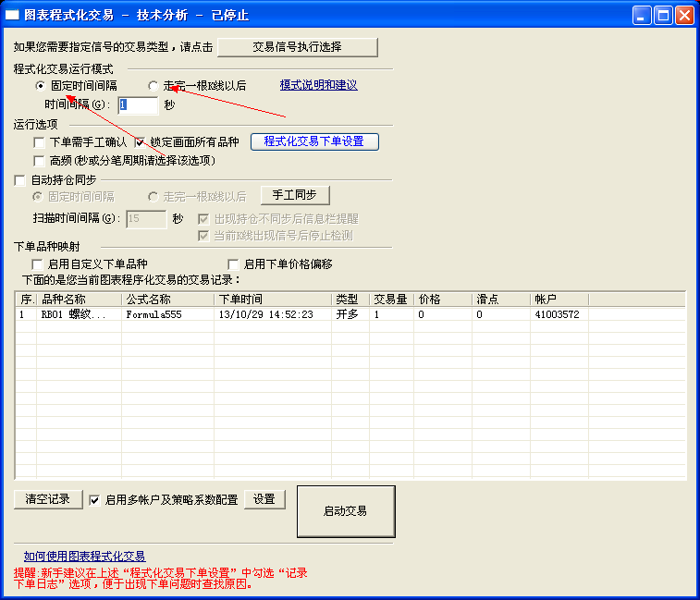The image size is (700, 600).
Task: Click the 交易信号执行选择 button
Action: [298, 47]
